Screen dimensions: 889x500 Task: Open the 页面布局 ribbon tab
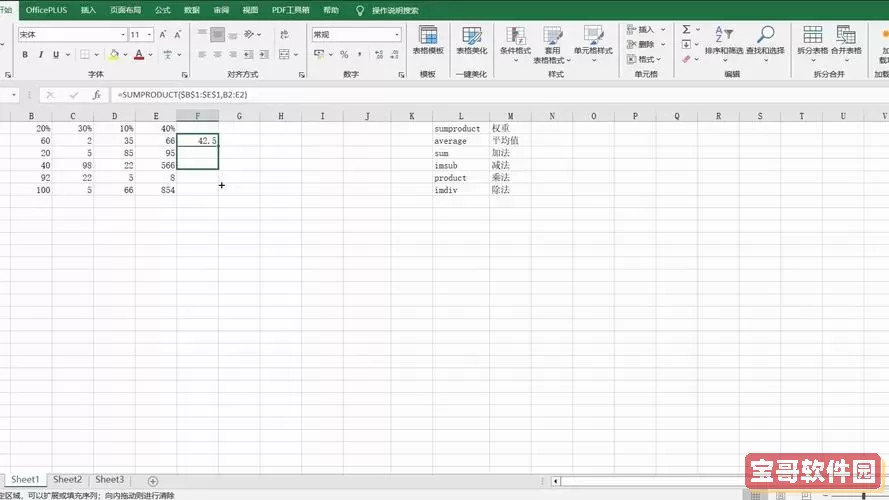125,10
